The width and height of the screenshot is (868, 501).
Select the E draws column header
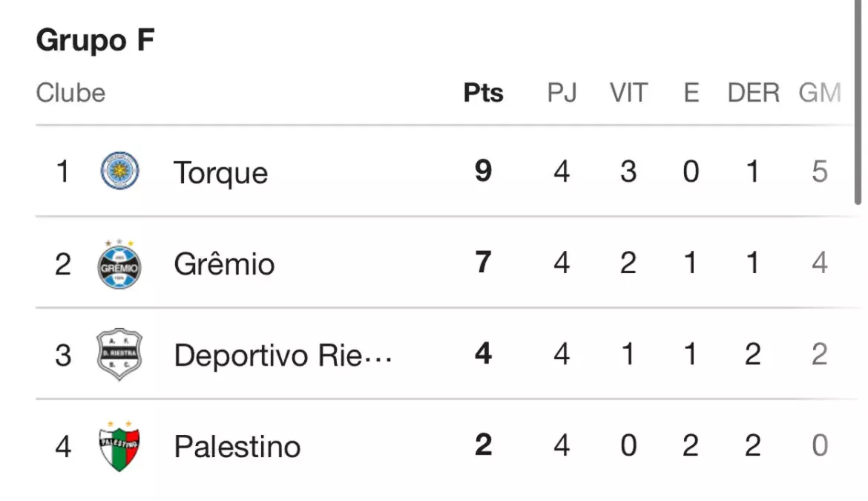691,93
